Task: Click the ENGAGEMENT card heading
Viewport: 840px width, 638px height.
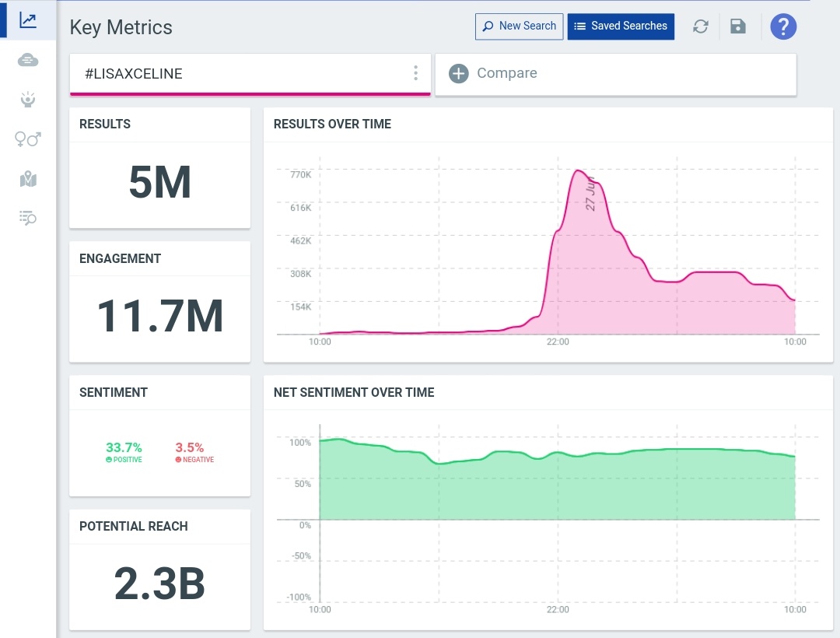Action: click(120, 259)
